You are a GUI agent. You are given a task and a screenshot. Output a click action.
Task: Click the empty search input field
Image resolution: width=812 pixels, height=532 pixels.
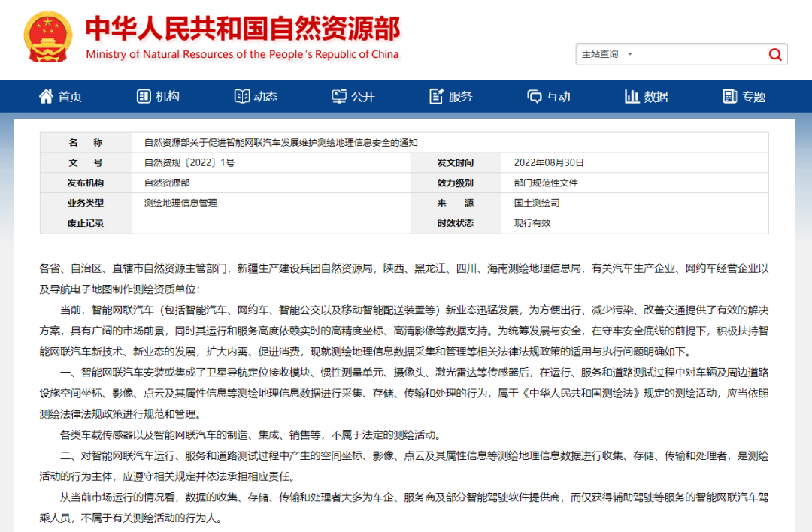click(699, 54)
